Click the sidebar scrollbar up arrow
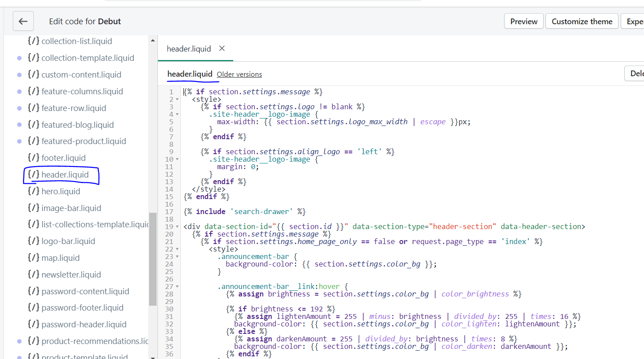This screenshot has height=359, width=644. click(153, 41)
